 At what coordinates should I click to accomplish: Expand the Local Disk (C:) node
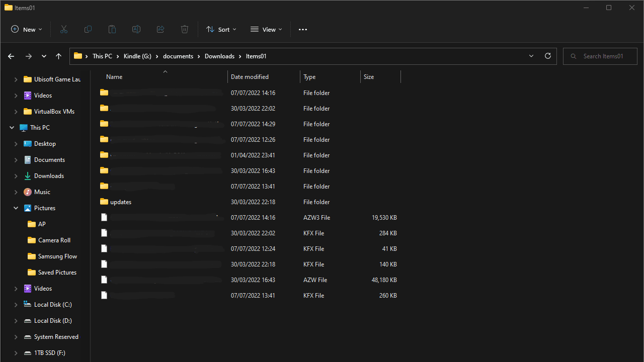(x=16, y=305)
